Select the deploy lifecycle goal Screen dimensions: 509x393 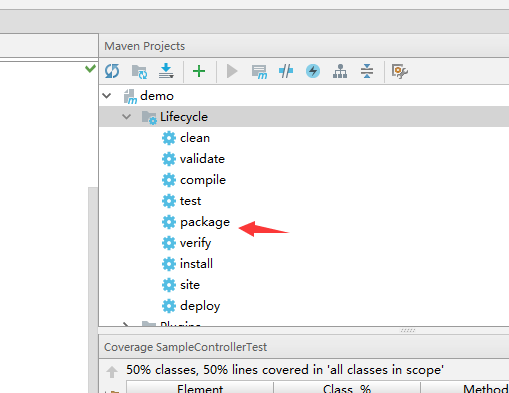200,306
